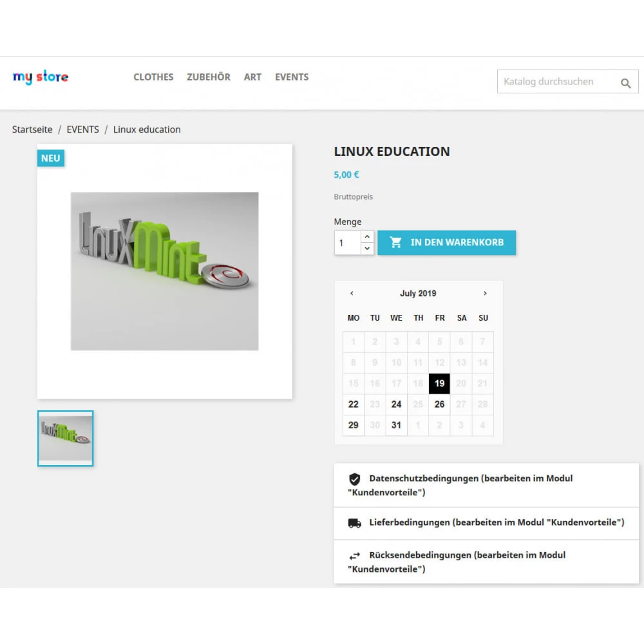This screenshot has width=644, height=644.
Task: Increase quantity with up arrow
Action: coord(367,236)
